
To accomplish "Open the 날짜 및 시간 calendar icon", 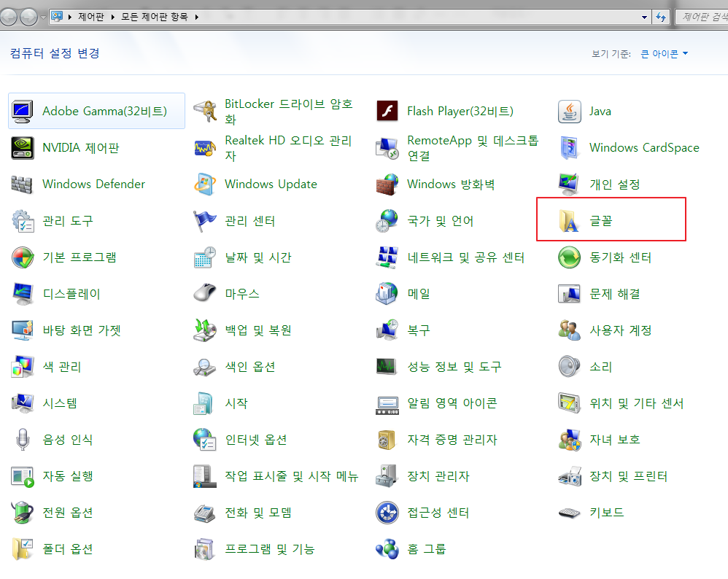I will pyautogui.click(x=205, y=257).
